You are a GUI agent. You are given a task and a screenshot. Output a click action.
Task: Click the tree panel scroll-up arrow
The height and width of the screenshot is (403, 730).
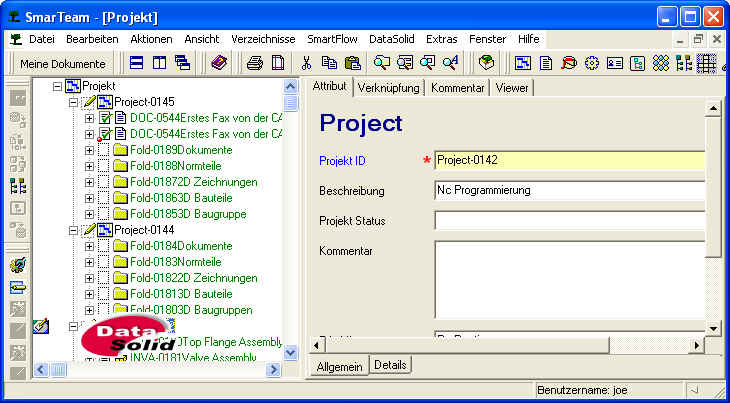(291, 86)
